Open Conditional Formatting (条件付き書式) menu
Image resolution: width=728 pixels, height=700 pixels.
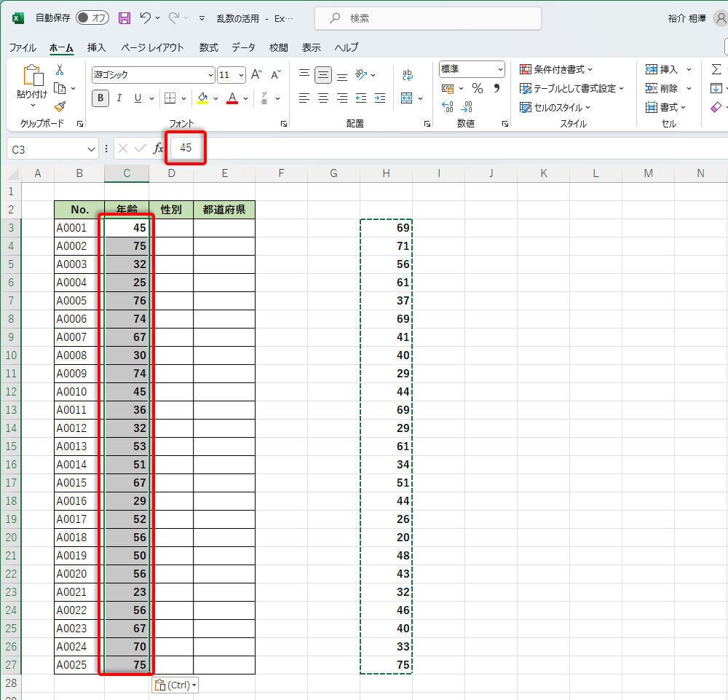point(555,69)
